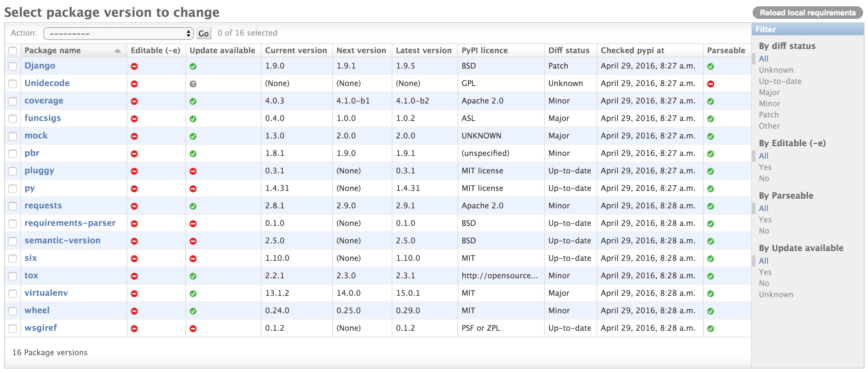Select All under By diff status
The width and height of the screenshot is (868, 372).
(x=763, y=59)
